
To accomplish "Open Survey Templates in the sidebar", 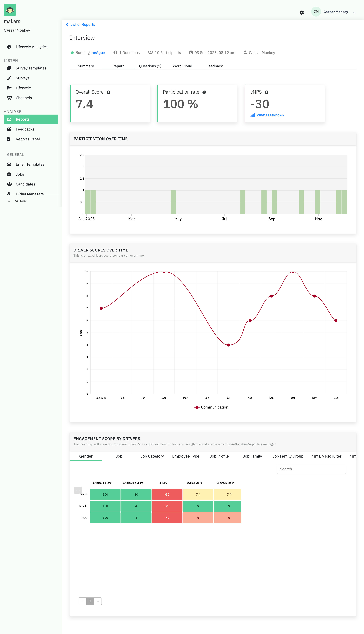I will tap(31, 68).
